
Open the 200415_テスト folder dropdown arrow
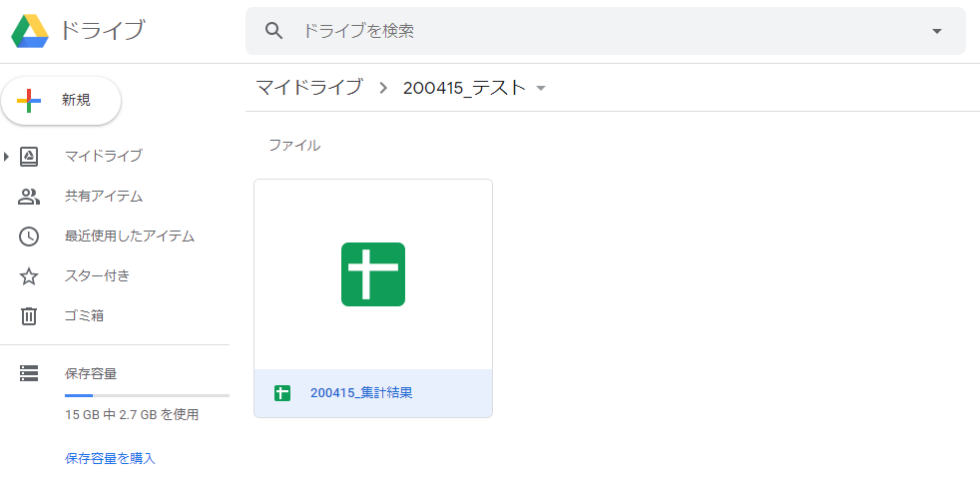tap(541, 88)
